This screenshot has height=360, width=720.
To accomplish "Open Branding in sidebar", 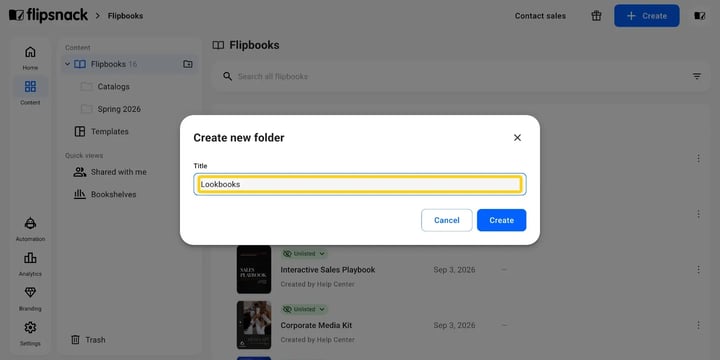I will click(x=30, y=298).
